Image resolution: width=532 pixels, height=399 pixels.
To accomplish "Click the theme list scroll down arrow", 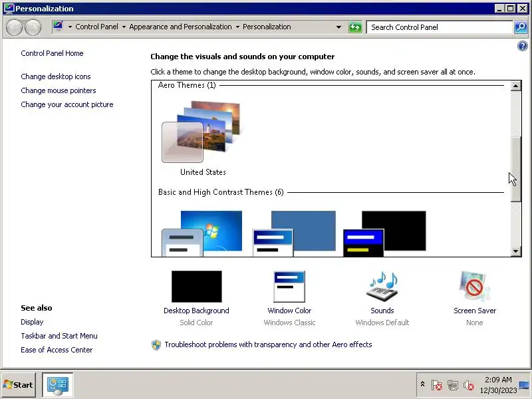I will pyautogui.click(x=516, y=251).
